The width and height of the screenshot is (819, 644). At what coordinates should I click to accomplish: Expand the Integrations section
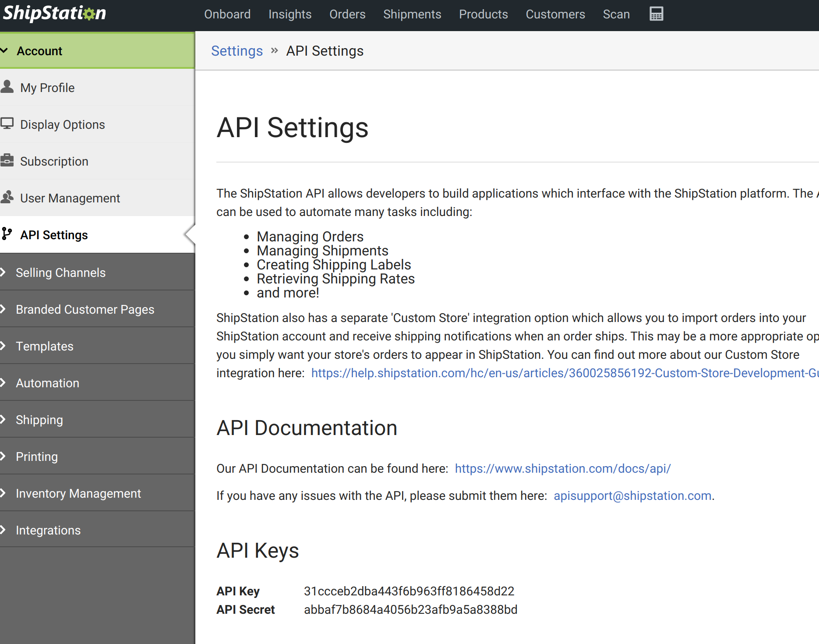pos(97,530)
